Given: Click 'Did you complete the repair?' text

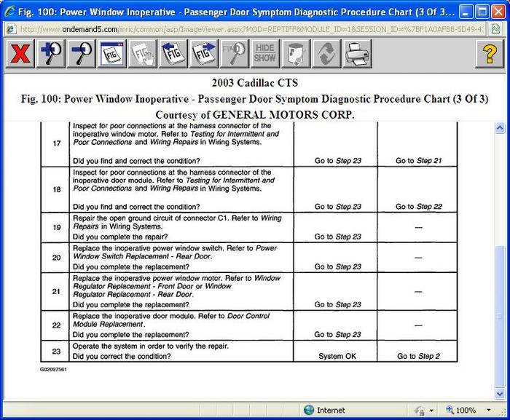Looking at the screenshot, I should (120, 237).
